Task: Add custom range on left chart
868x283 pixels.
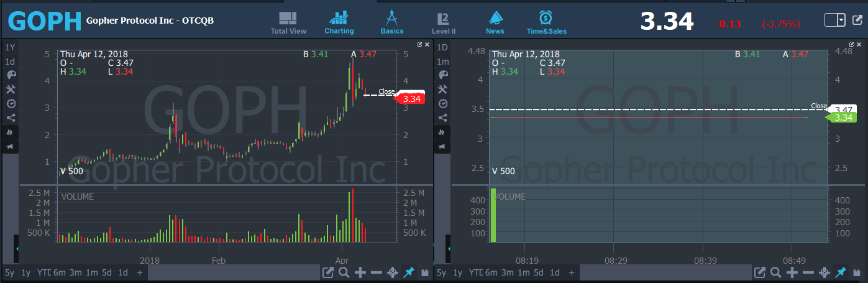Action: (x=140, y=272)
